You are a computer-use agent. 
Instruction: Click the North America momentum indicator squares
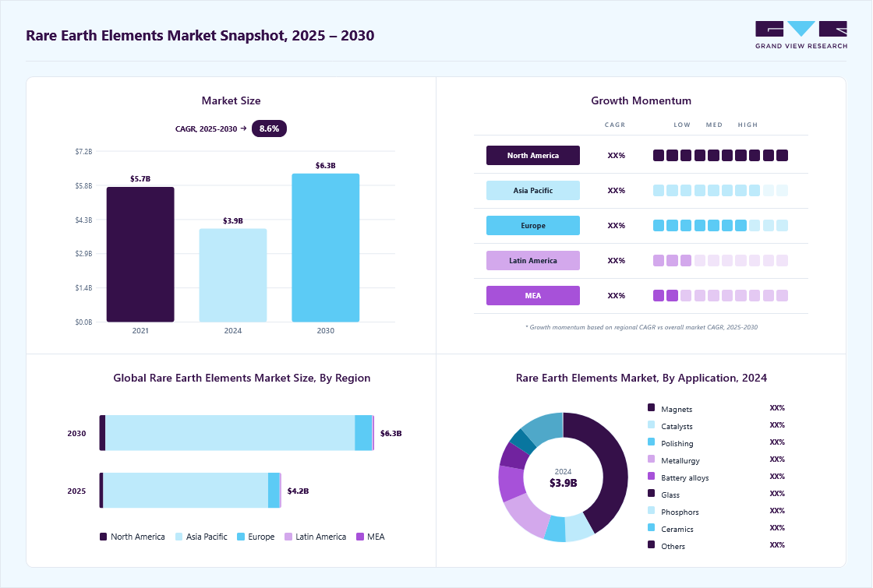coord(720,155)
